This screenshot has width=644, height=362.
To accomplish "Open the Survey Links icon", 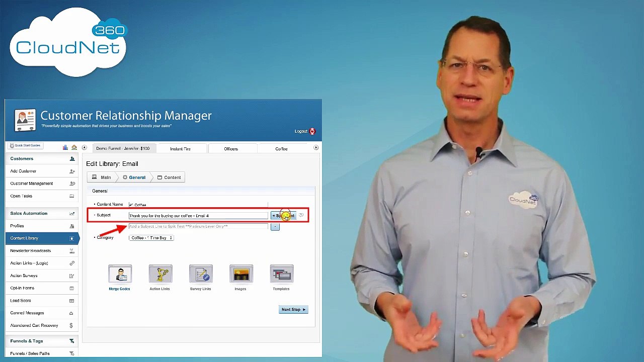I will 201,275.
